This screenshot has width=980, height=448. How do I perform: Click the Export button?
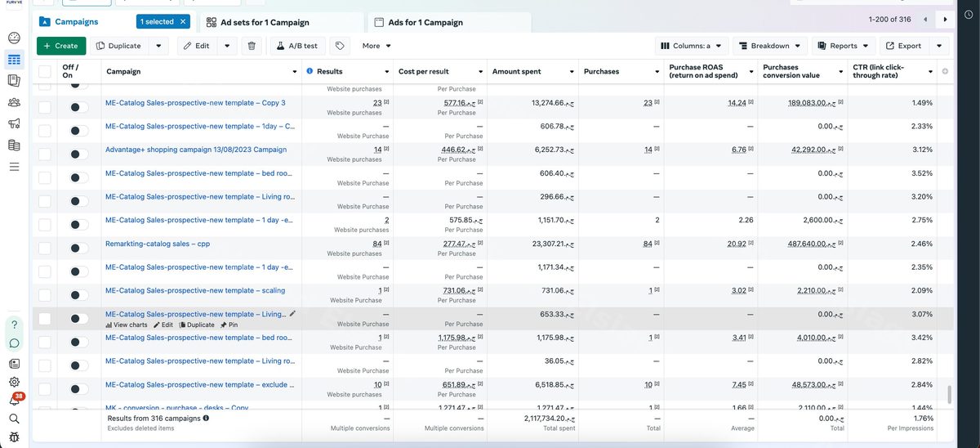pos(904,46)
